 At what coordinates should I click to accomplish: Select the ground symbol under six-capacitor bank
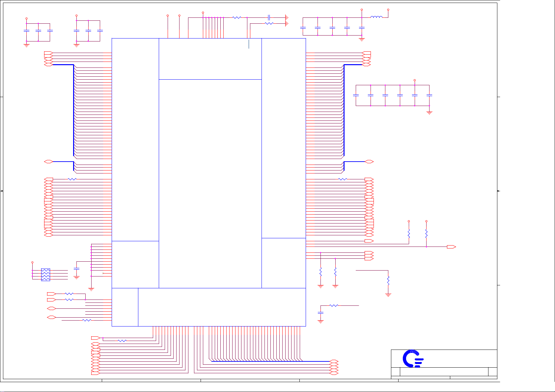point(429,113)
